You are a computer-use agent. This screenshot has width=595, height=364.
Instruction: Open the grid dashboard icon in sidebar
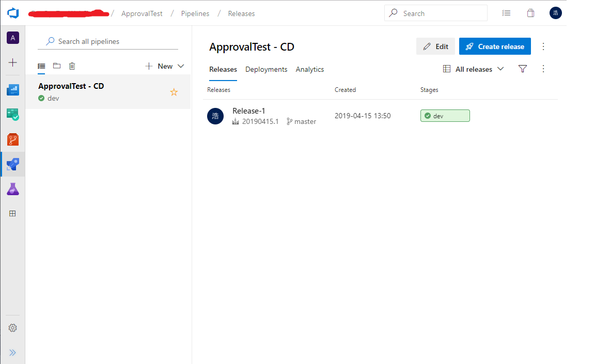12,213
